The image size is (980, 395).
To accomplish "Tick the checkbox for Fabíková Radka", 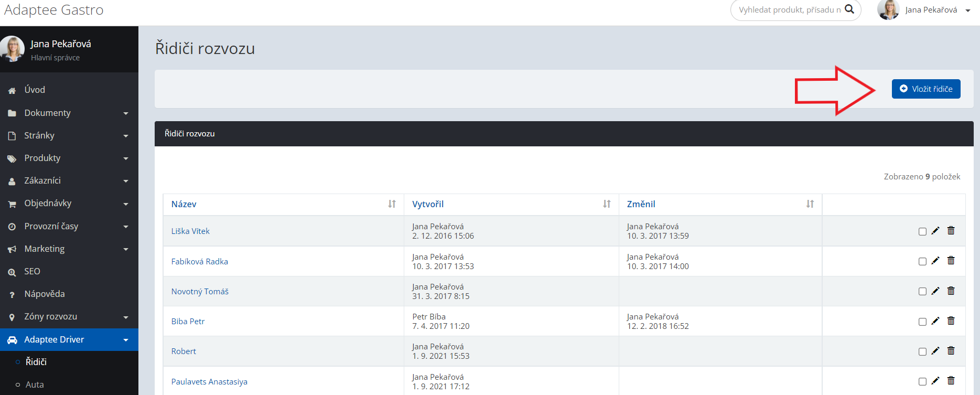I will point(922,261).
